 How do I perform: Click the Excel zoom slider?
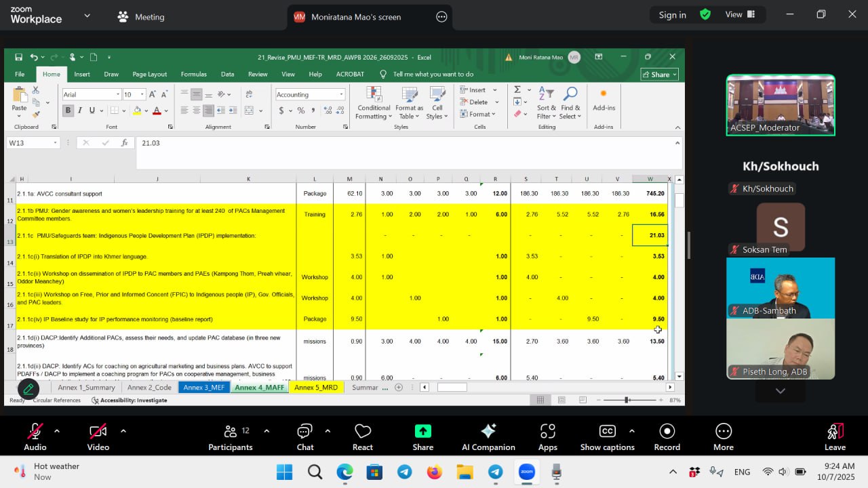[x=627, y=401]
